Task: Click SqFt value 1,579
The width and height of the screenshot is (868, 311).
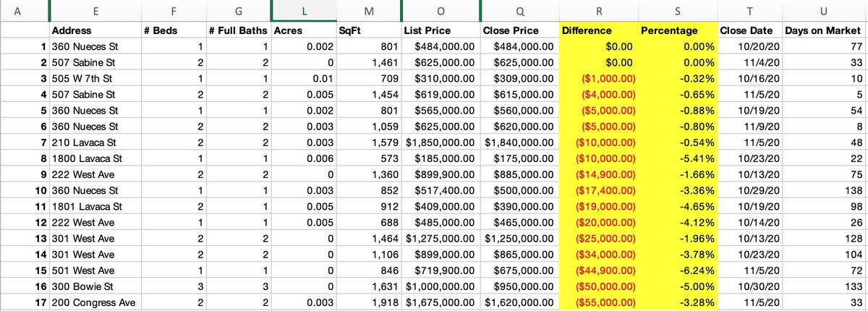Action: click(x=369, y=142)
